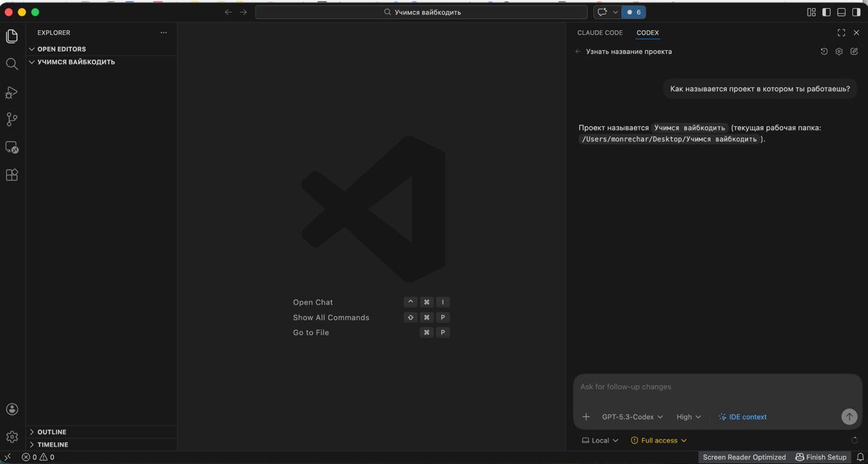Viewport: 868px width, 464px height.
Task: Open notifications bell in status bar
Action: (861, 457)
